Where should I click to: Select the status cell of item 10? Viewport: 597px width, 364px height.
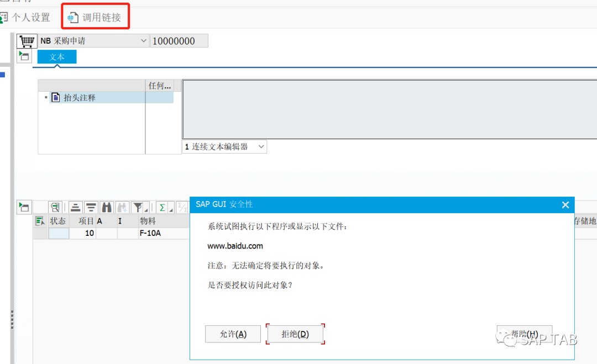(59, 233)
